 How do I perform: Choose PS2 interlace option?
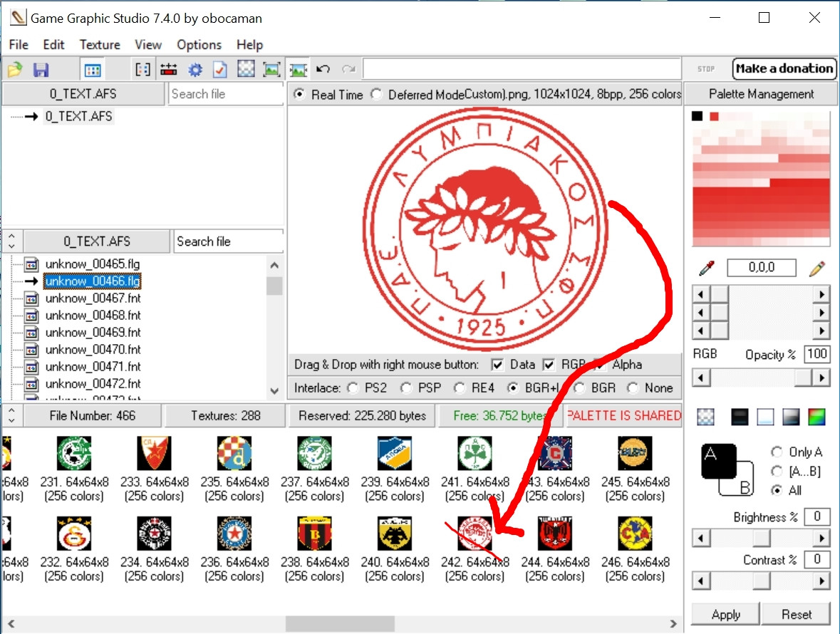coord(353,388)
